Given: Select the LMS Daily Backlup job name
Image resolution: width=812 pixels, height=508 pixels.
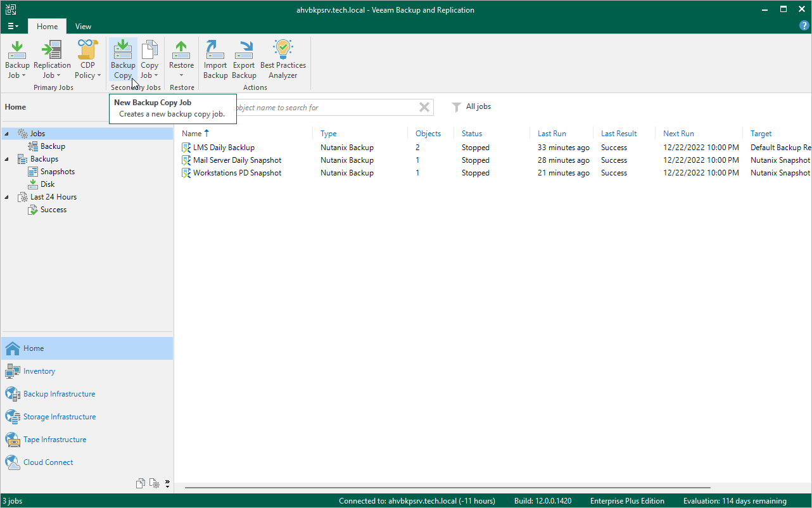Looking at the screenshot, I should pos(224,148).
